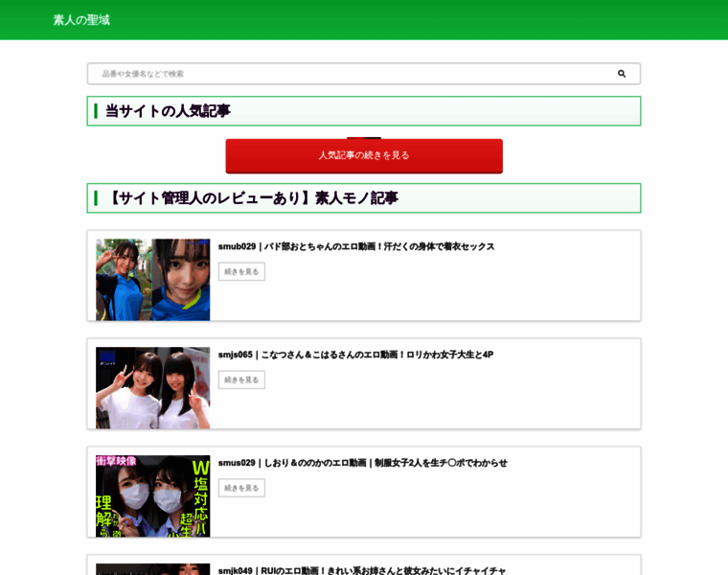Open the smus029 article title link
The height and width of the screenshot is (575, 728).
point(363,463)
